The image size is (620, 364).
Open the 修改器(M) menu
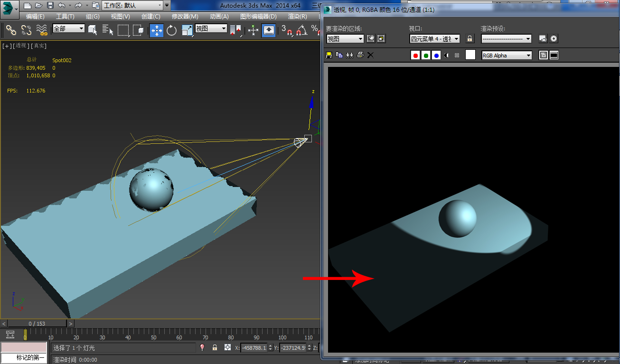pyautogui.click(x=185, y=16)
